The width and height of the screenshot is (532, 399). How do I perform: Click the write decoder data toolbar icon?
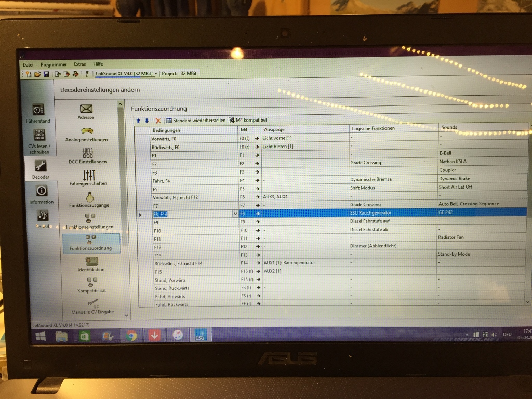pyautogui.click(x=66, y=74)
